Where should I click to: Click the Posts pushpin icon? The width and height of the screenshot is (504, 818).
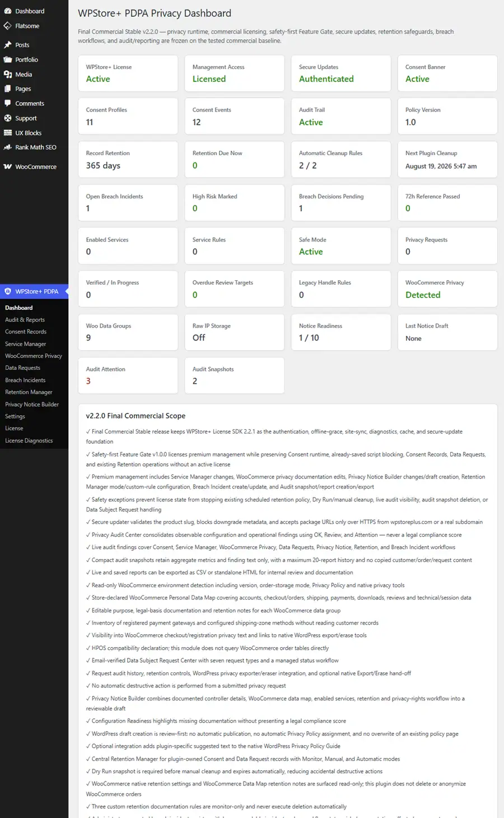(x=8, y=45)
